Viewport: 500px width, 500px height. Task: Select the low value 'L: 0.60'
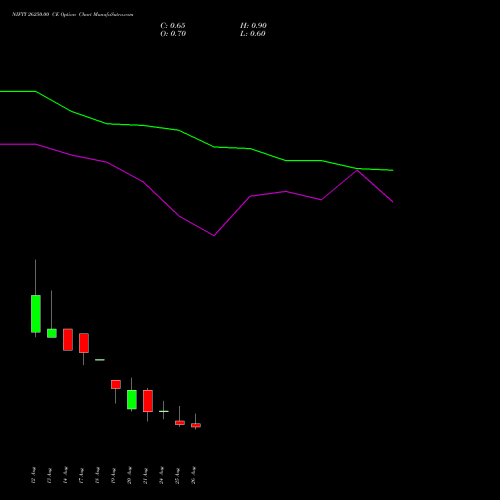pos(253,34)
